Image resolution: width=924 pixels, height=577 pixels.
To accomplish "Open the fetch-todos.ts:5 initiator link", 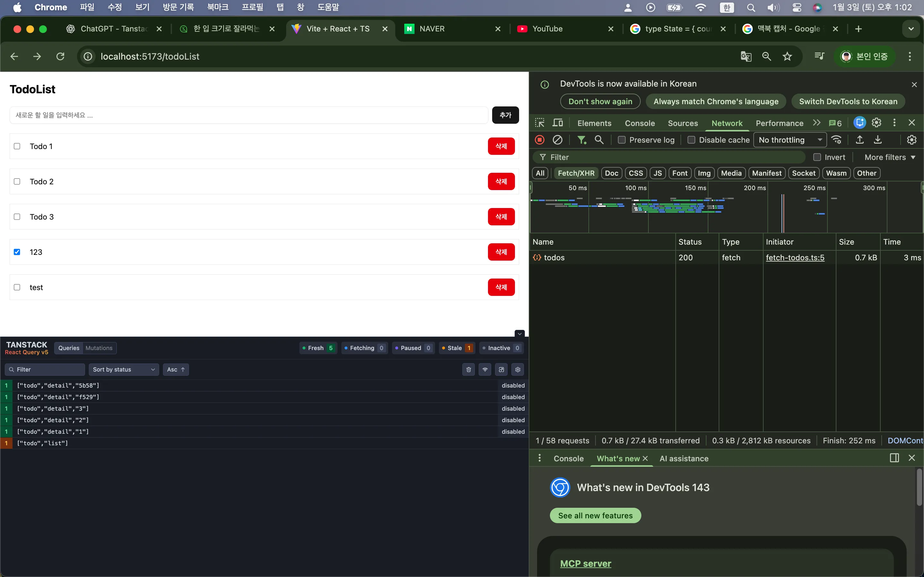I will pyautogui.click(x=795, y=257).
